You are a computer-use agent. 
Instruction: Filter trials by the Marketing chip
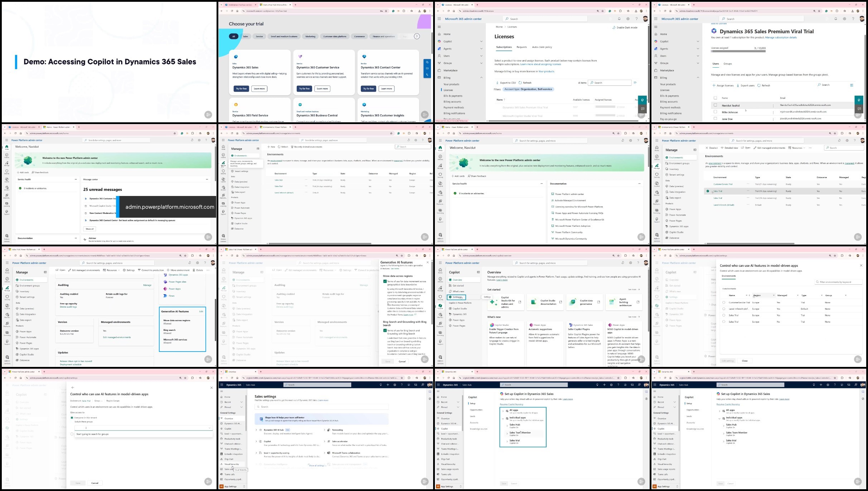[x=310, y=36]
